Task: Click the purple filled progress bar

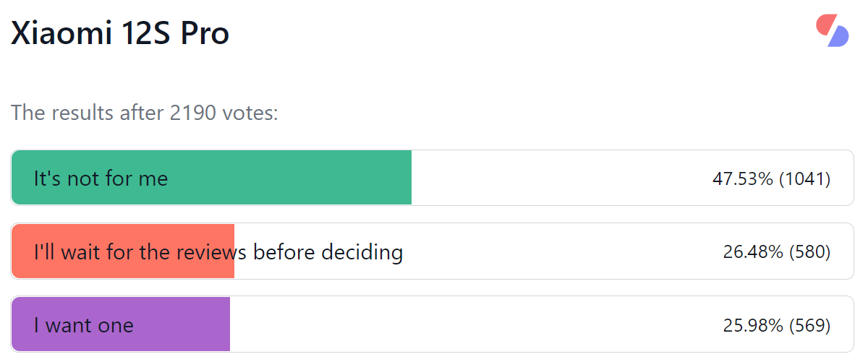Action: [x=121, y=324]
